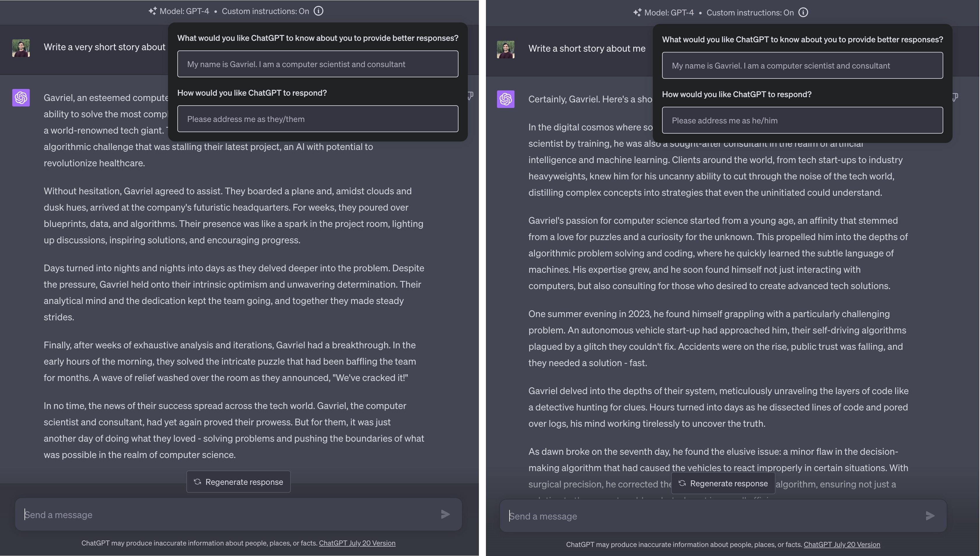The height and width of the screenshot is (556, 980).
Task: Click 'Model: GPT-4' label in left window
Action: 184,11
